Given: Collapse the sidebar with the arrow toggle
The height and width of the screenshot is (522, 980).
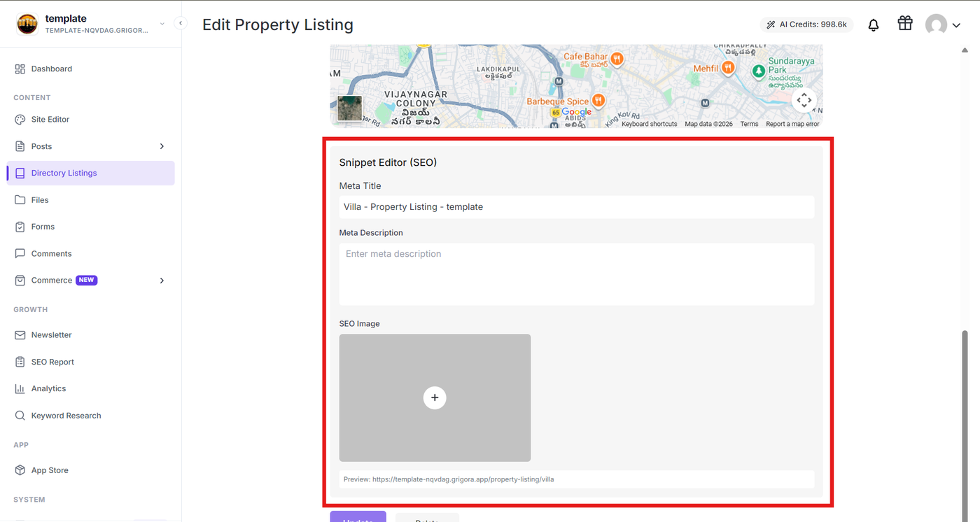Looking at the screenshot, I should coord(180,23).
